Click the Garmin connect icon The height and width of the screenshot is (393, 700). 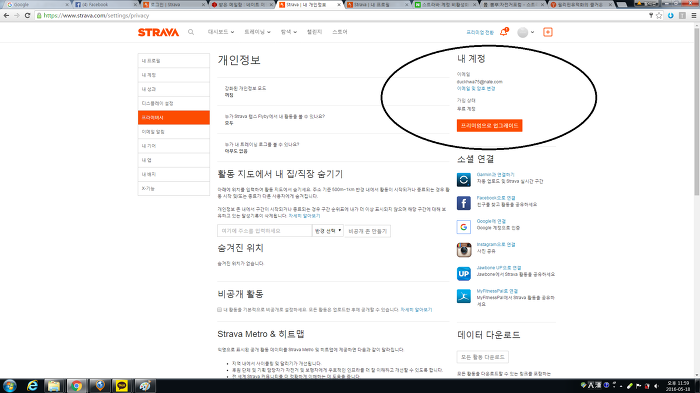(x=463, y=180)
